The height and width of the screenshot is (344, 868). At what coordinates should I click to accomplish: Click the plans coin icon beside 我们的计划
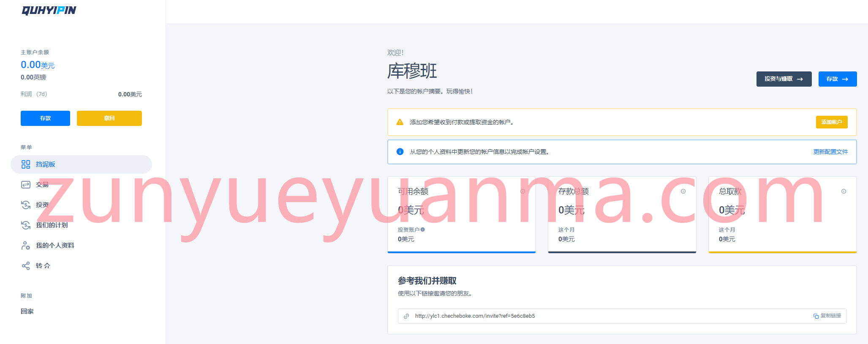(x=26, y=225)
